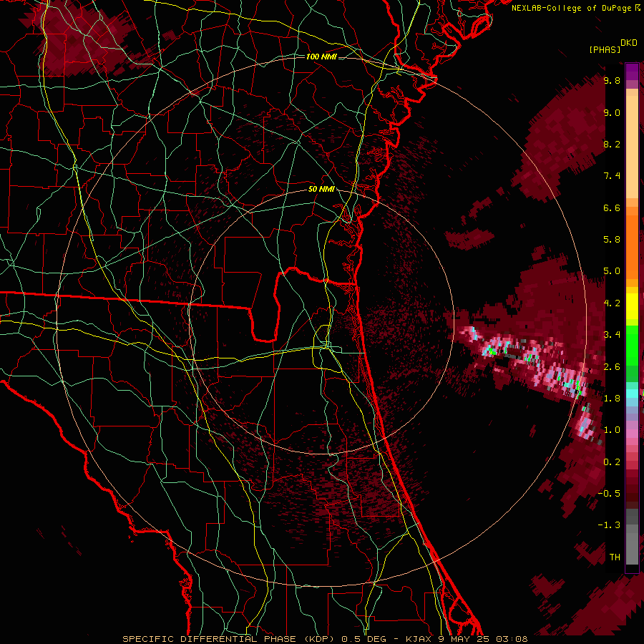Click the 1.0 value on color scale
The height and width of the screenshot is (644, 644).
(612, 430)
